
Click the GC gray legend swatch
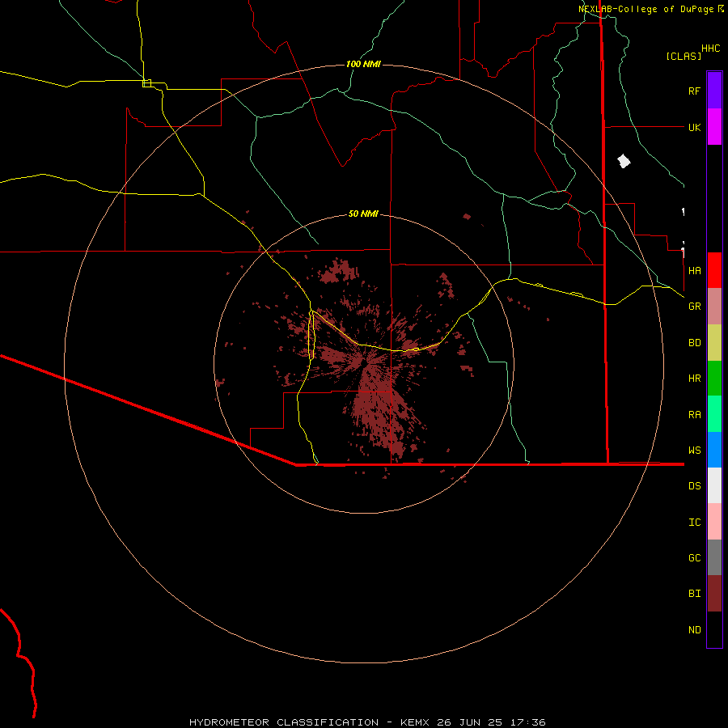[714, 557]
